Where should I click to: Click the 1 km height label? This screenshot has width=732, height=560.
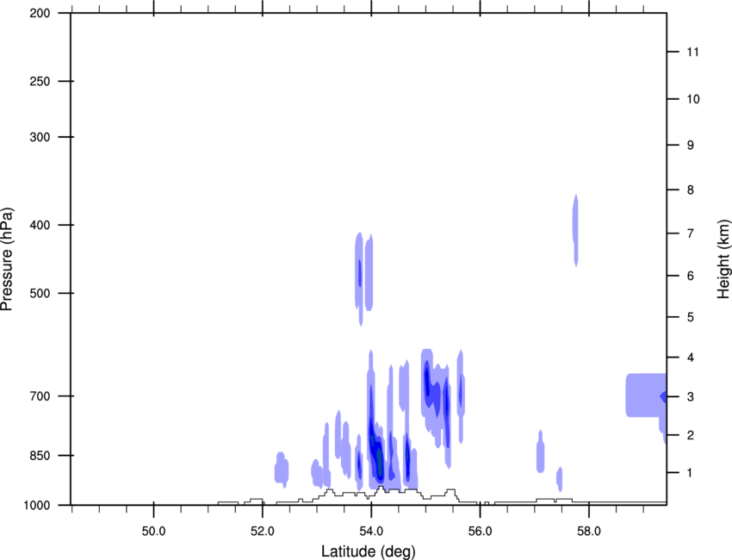pos(690,473)
